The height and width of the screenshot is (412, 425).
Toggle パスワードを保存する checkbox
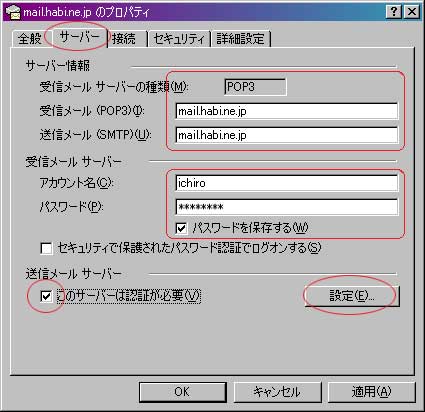pyautogui.click(x=181, y=228)
